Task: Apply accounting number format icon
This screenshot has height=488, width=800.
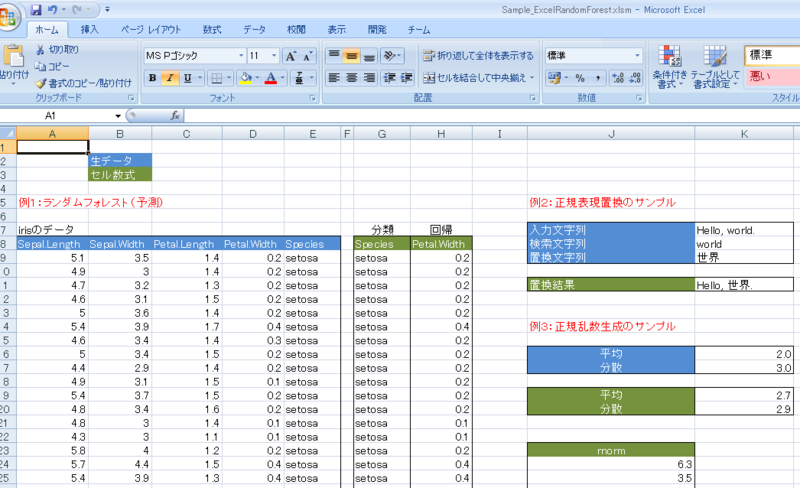Action: click(x=553, y=78)
